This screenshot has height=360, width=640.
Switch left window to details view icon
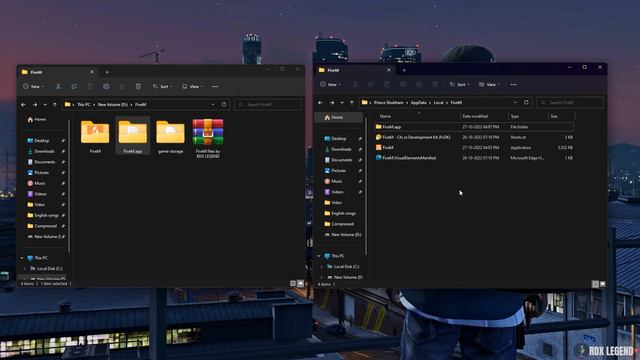pos(293,283)
